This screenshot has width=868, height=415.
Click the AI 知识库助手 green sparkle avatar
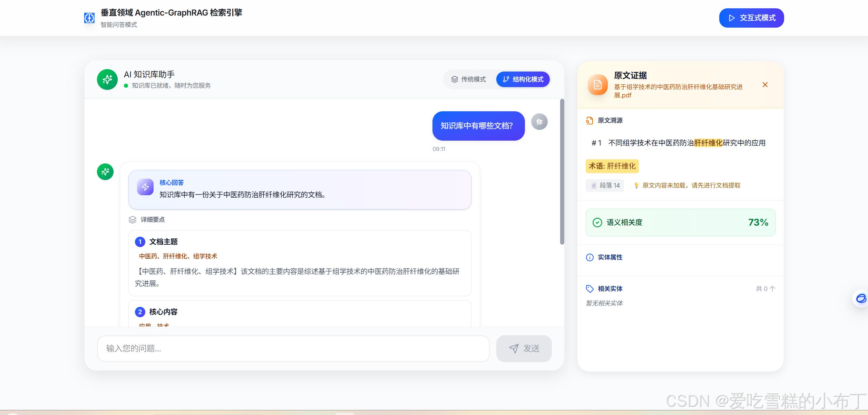point(107,79)
